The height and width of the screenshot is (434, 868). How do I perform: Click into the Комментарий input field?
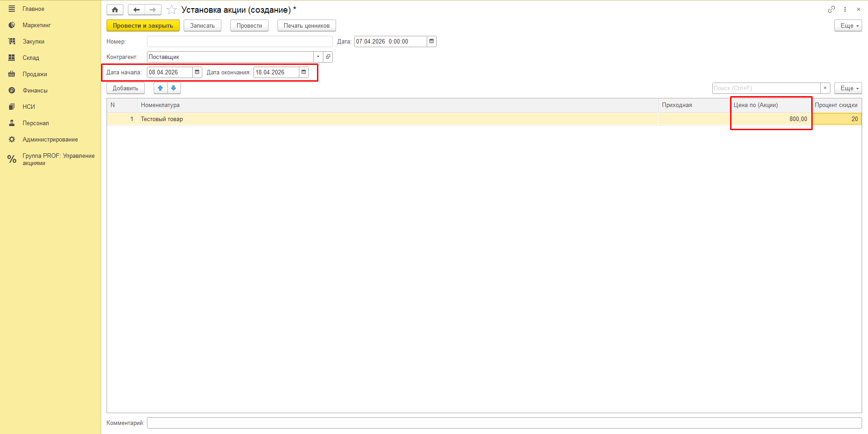tap(503, 423)
